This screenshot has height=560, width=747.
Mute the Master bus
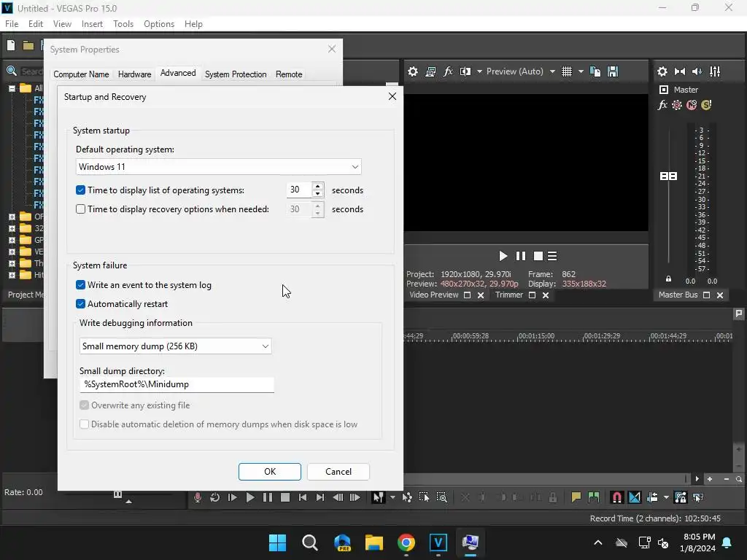[x=692, y=105]
